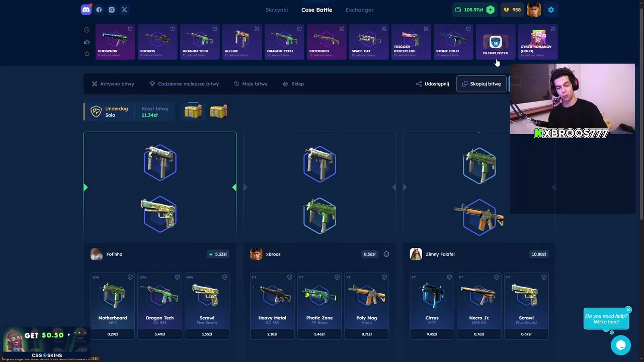Viewport: 644px width, 362px height.
Task: Open Moje bitwy tab
Action: (251, 84)
